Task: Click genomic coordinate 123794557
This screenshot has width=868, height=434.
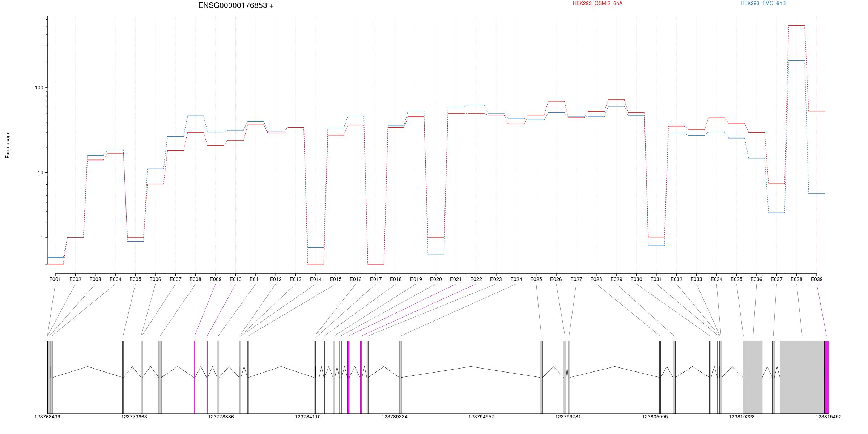Action: (481, 417)
